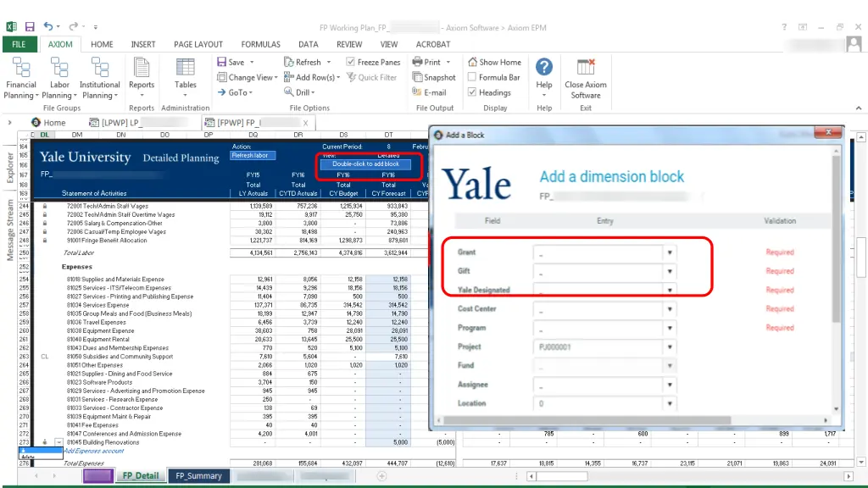This screenshot has width=868, height=488.
Task: Click the GoTo arrow icon
Action: 222,92
